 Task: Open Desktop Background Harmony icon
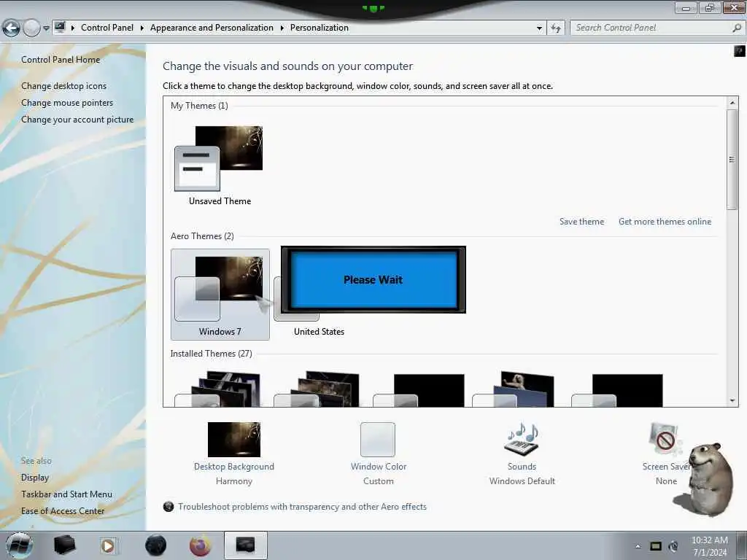coord(234,439)
